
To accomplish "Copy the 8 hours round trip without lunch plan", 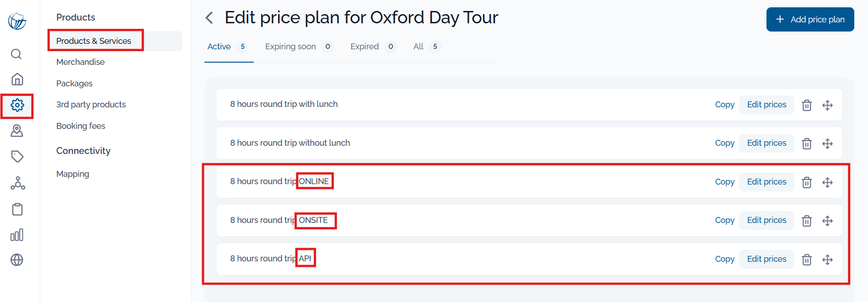I will point(724,143).
